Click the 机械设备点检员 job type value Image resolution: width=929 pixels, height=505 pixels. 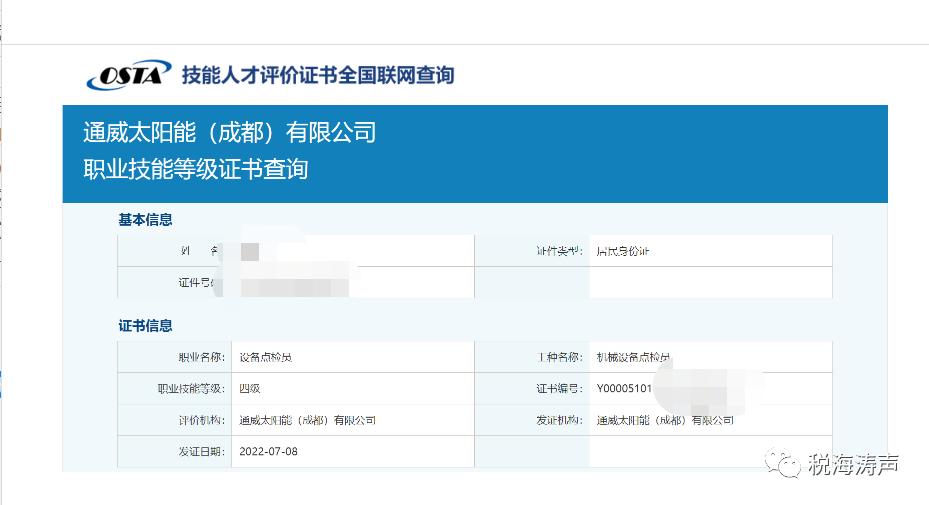(633, 357)
